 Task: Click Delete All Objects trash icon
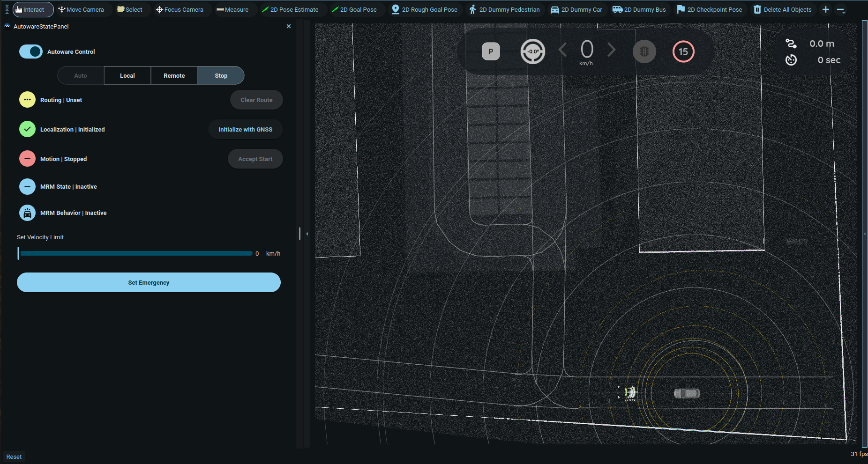pos(757,9)
